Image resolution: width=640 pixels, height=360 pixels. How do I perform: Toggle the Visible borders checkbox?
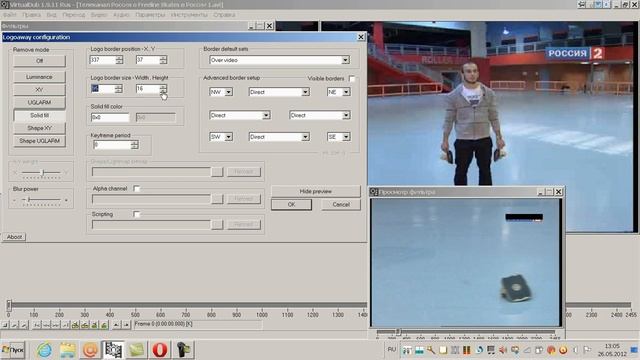point(352,78)
